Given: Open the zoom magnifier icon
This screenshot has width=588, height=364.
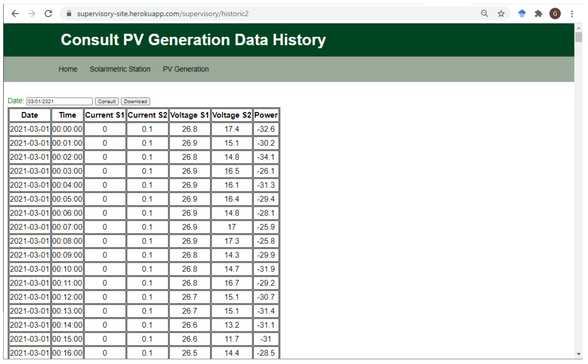Looking at the screenshot, I should tap(484, 14).
